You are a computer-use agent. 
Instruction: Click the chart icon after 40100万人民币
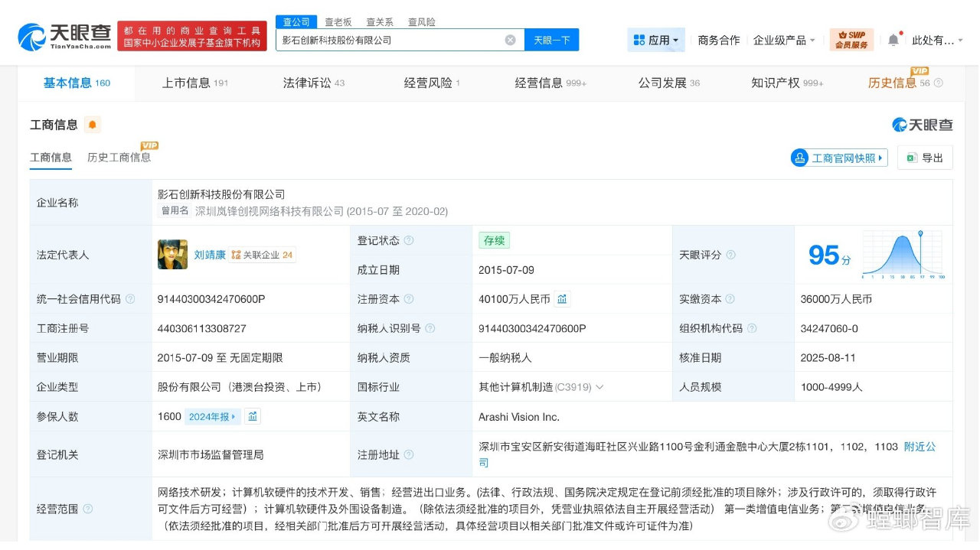(562, 299)
